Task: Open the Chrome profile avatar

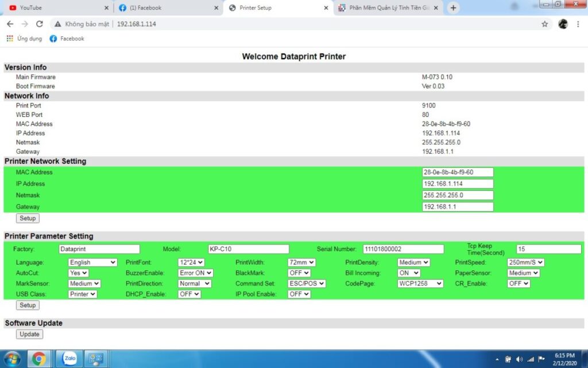Action: (x=563, y=24)
